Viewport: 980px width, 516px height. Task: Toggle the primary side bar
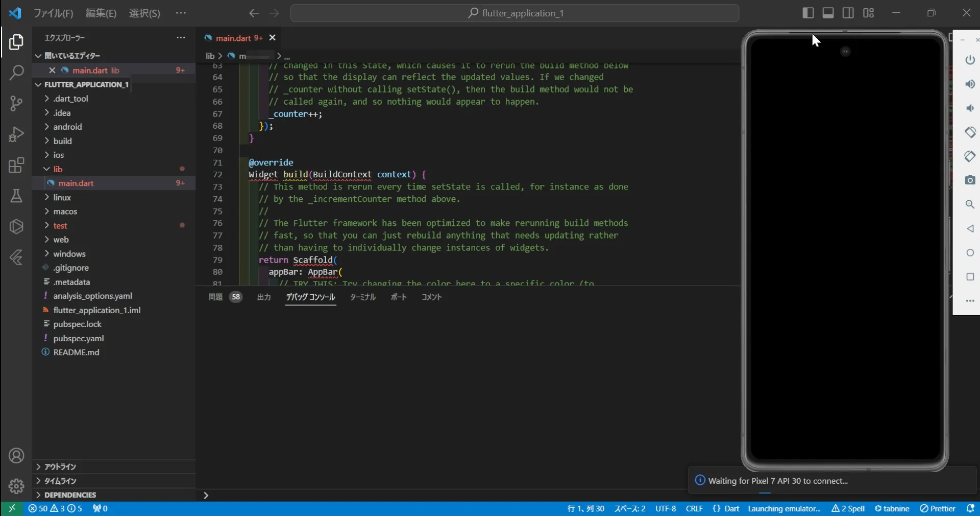tap(808, 13)
